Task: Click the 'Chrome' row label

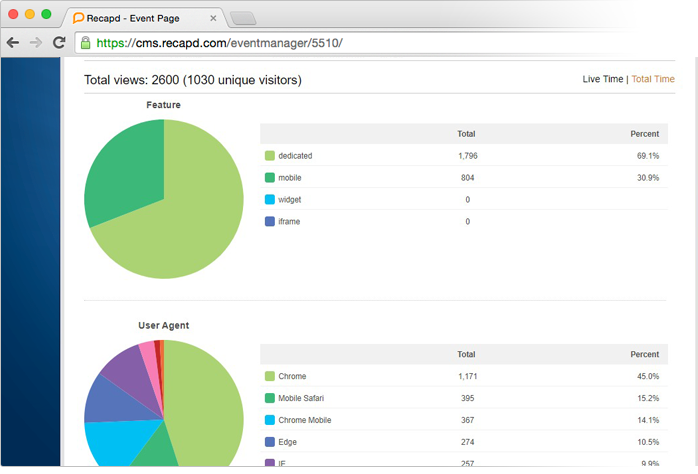Action: point(292,376)
